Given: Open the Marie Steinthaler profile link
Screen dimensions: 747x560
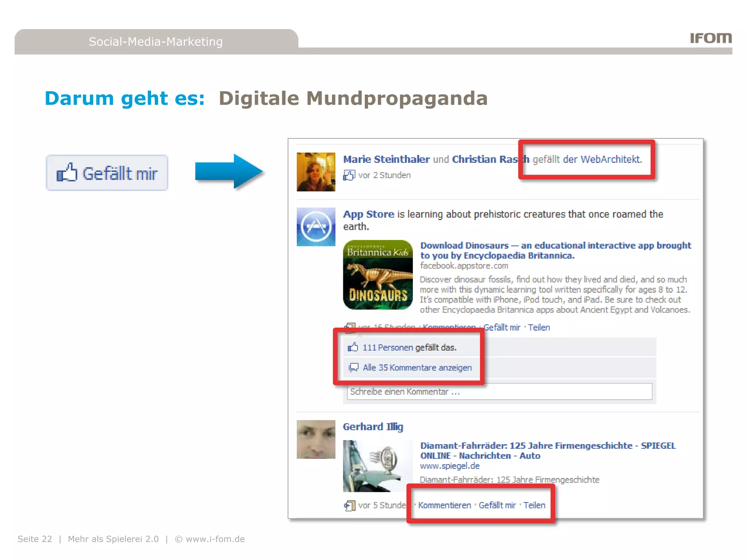Looking at the screenshot, I should 386,159.
